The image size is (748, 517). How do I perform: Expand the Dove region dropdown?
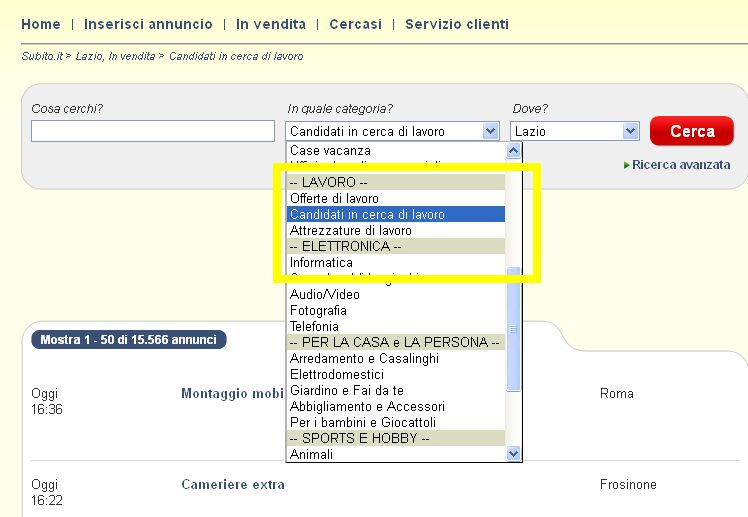point(630,131)
